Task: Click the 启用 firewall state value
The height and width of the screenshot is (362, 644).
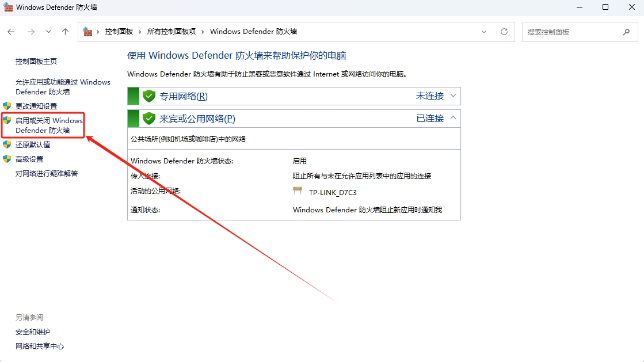Action: [x=300, y=161]
